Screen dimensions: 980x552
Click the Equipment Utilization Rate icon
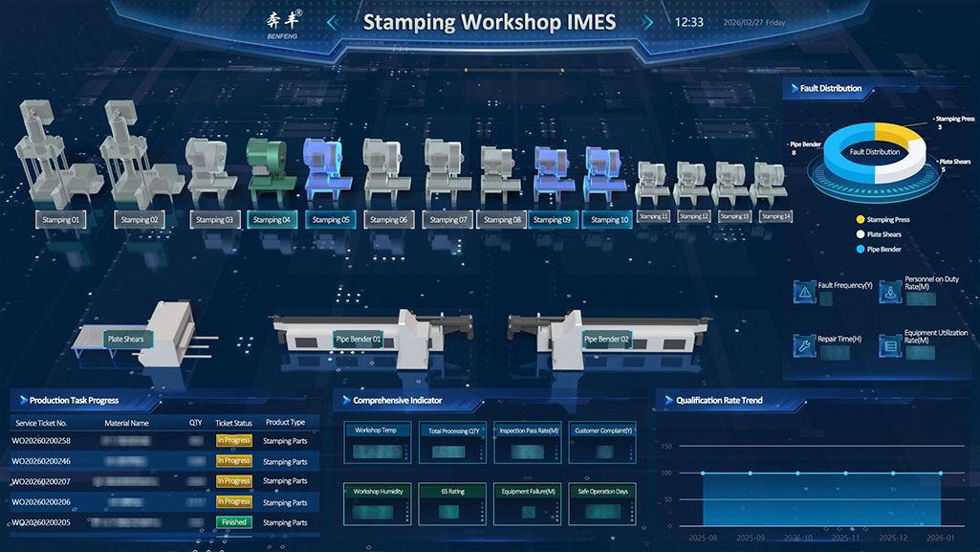tap(891, 344)
